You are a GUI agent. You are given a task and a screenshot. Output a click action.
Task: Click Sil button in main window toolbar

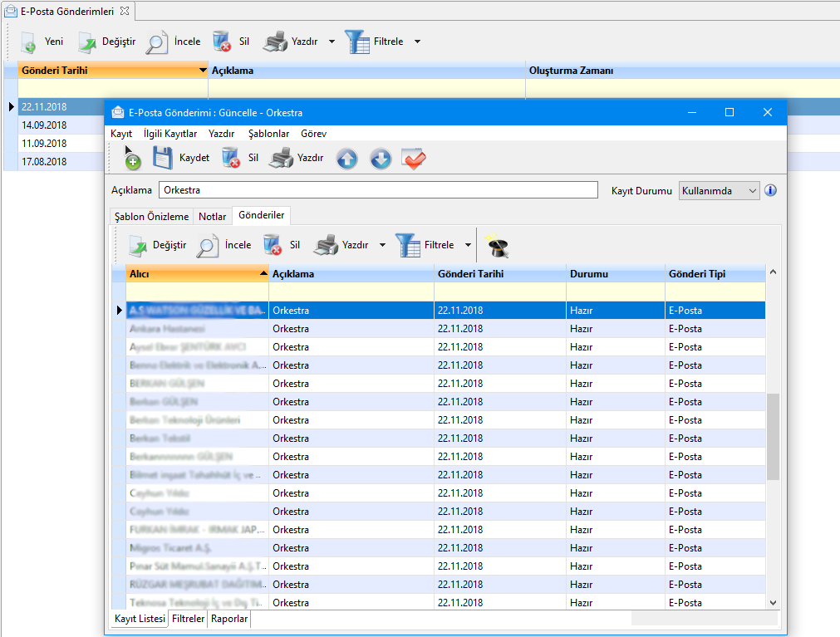pyautogui.click(x=231, y=42)
